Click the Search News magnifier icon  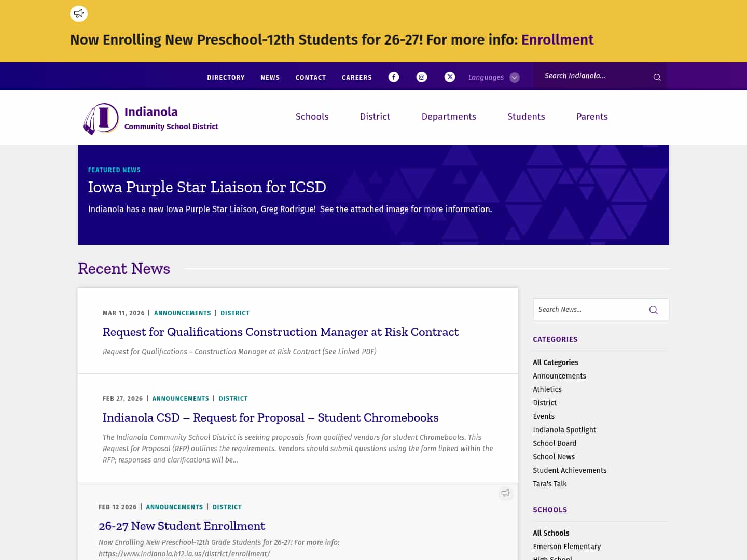point(653,310)
